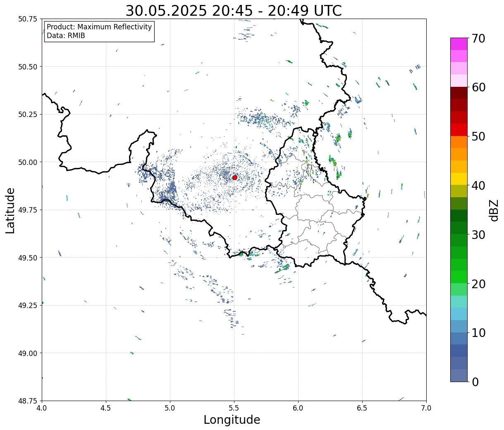The width and height of the screenshot is (504, 430).
Task: Click longitude tick label 6.5
Action: coord(362,408)
